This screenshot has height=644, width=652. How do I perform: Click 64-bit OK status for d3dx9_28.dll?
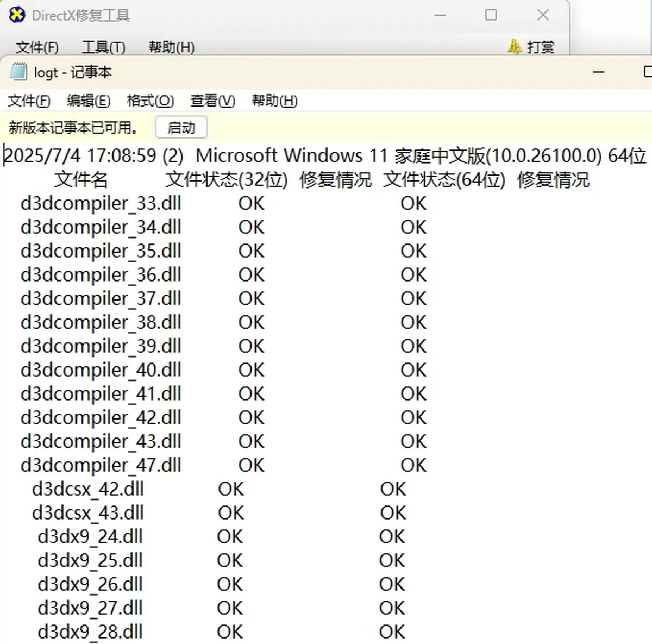(x=392, y=632)
